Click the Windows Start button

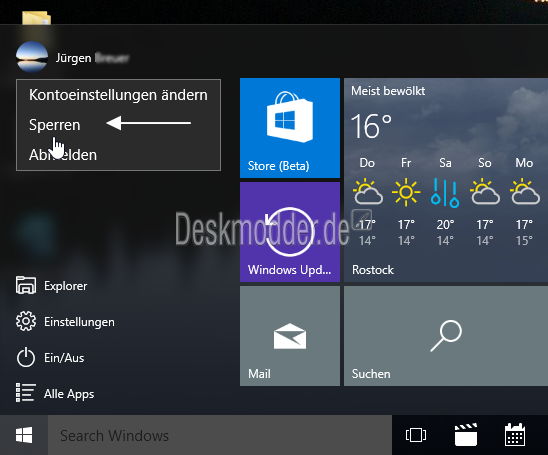click(24, 435)
